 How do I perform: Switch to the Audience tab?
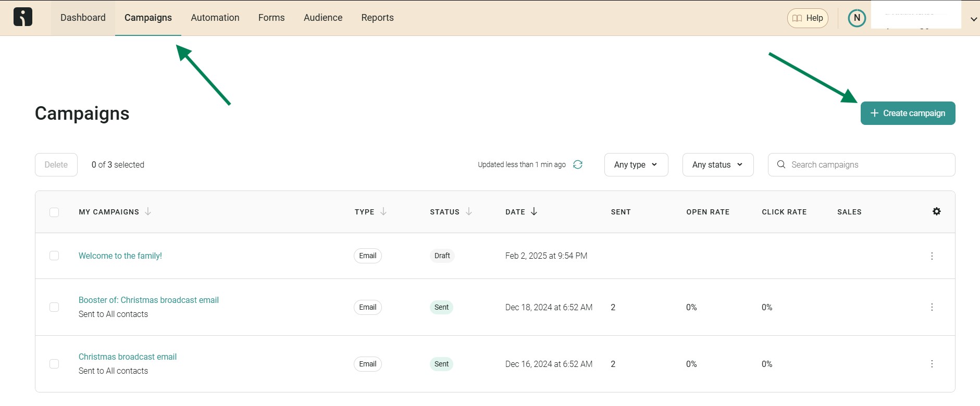pos(323,18)
